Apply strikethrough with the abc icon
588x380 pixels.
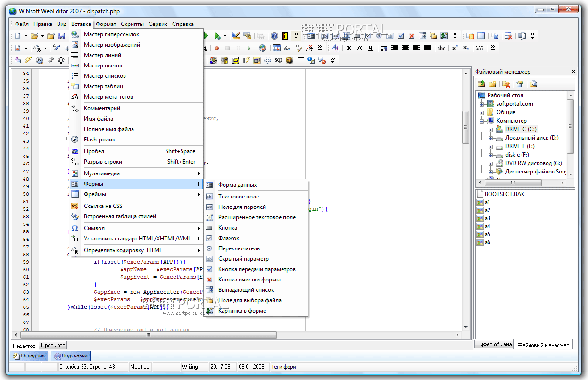(441, 48)
